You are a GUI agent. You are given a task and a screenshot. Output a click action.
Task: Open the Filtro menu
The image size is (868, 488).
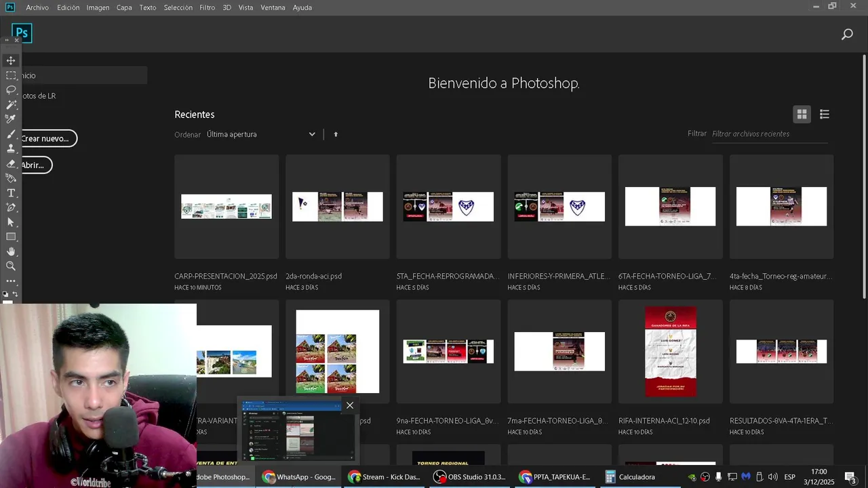click(x=208, y=7)
